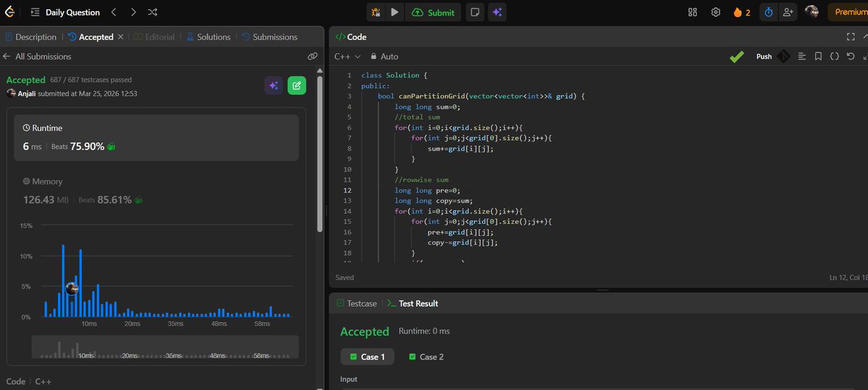Open the AI sparkle assistant in top toolbar
868x390 pixels.
tap(497, 12)
